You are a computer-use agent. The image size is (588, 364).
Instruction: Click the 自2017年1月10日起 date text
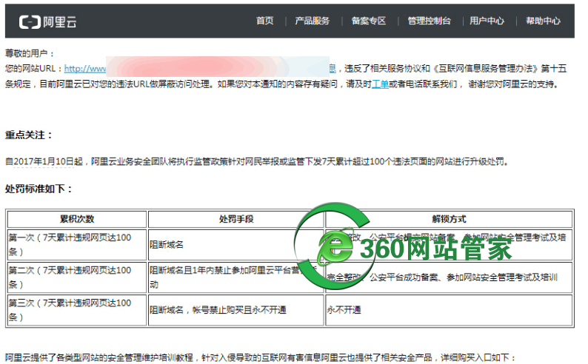click(44, 162)
